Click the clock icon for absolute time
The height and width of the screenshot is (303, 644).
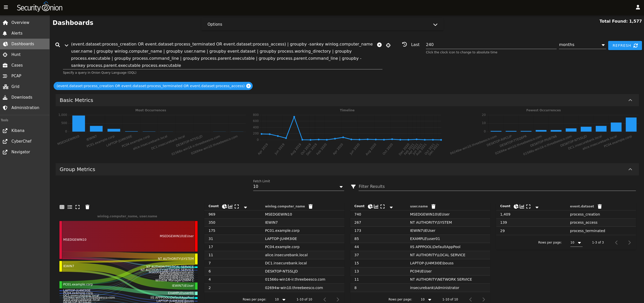pyautogui.click(x=405, y=44)
